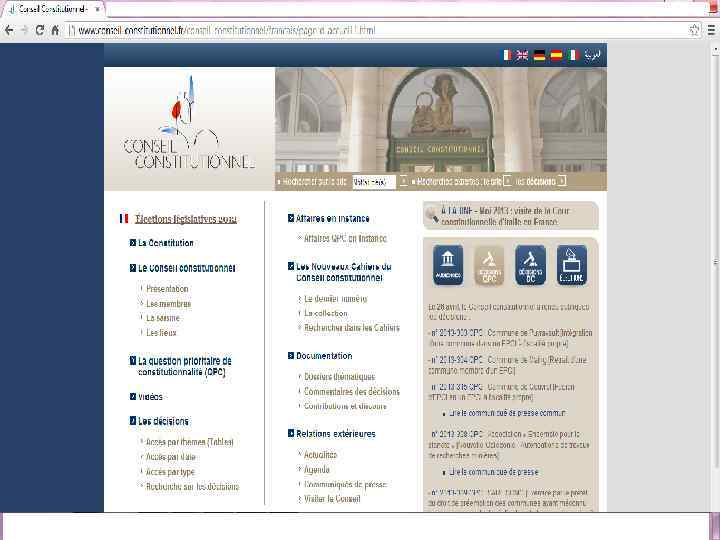Open the Vidéos section
Image resolution: width=720 pixels, height=540 pixels.
click(x=150, y=397)
